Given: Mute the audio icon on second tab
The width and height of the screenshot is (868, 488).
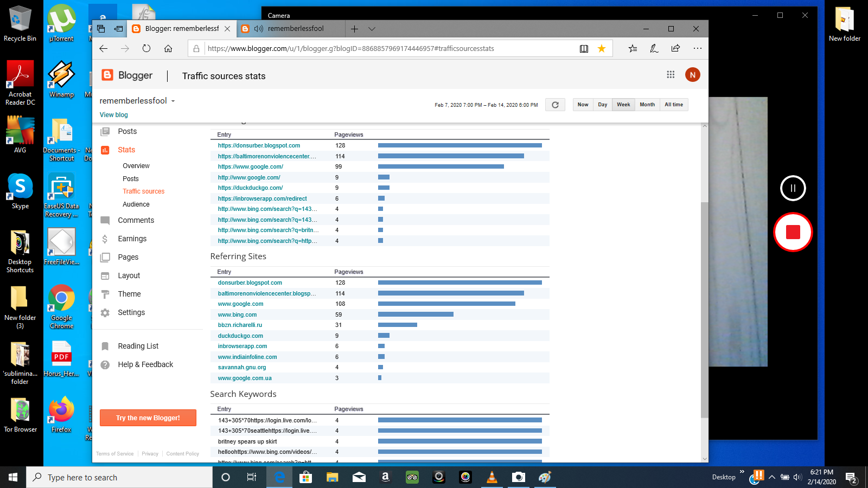Looking at the screenshot, I should coord(259,29).
